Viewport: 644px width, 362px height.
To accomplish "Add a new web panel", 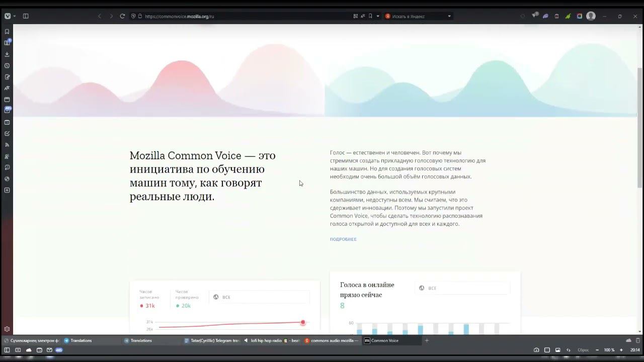I will [x=7, y=190].
